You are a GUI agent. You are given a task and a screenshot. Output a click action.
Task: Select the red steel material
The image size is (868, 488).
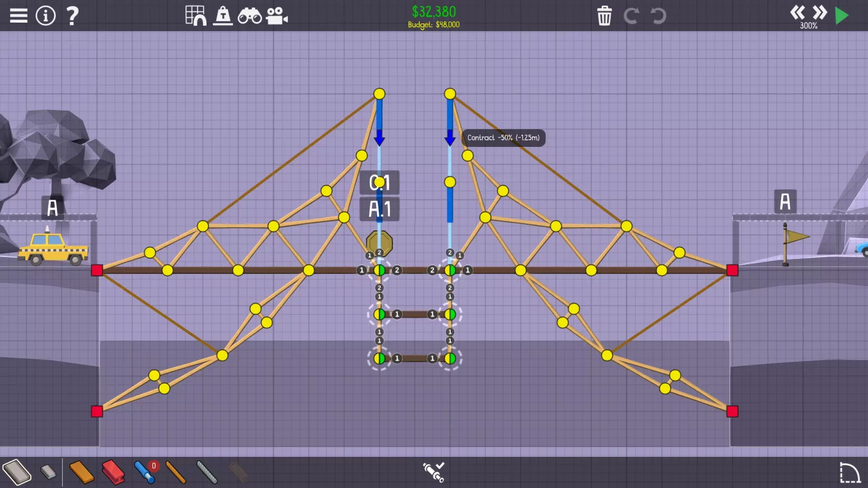point(113,472)
